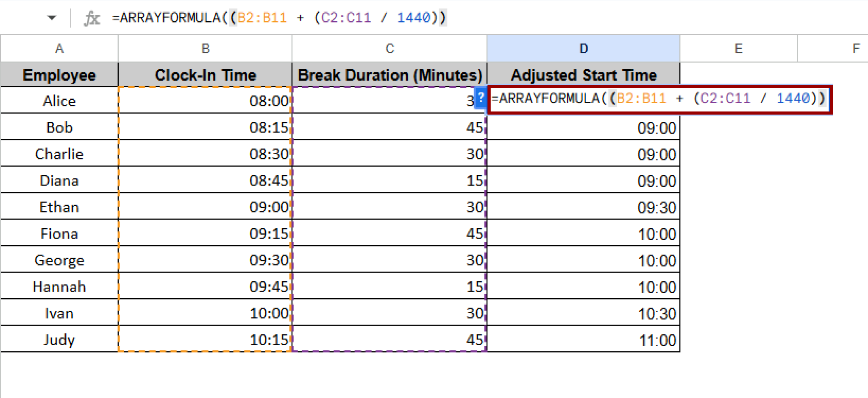Select Ivan's adjusted start time 10:30
Screen dimensions: 868x398
tap(583, 314)
